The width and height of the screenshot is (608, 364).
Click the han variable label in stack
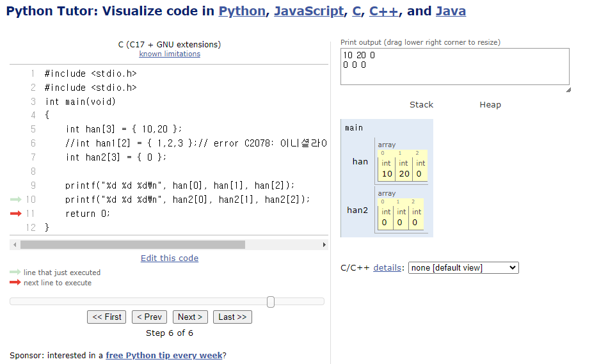point(360,162)
